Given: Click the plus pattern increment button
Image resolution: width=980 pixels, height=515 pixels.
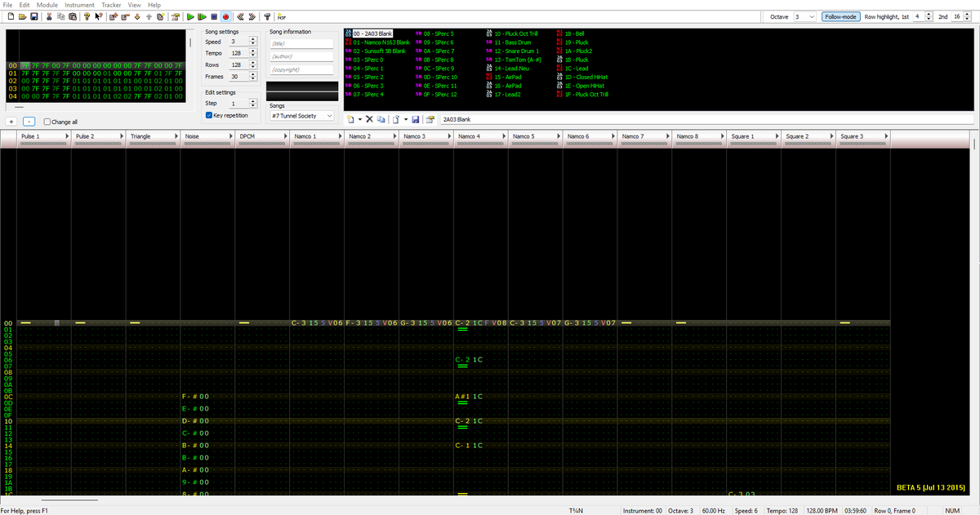Looking at the screenshot, I should [x=12, y=122].
